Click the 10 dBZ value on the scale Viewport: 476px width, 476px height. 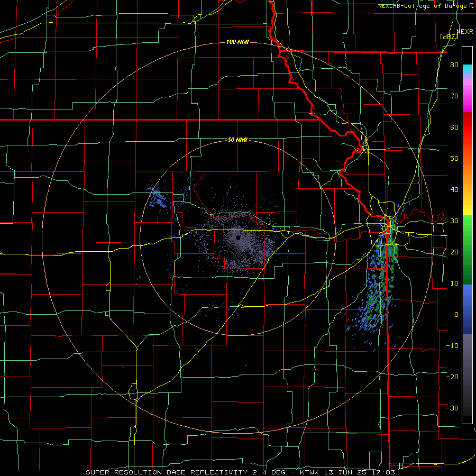[x=454, y=283]
